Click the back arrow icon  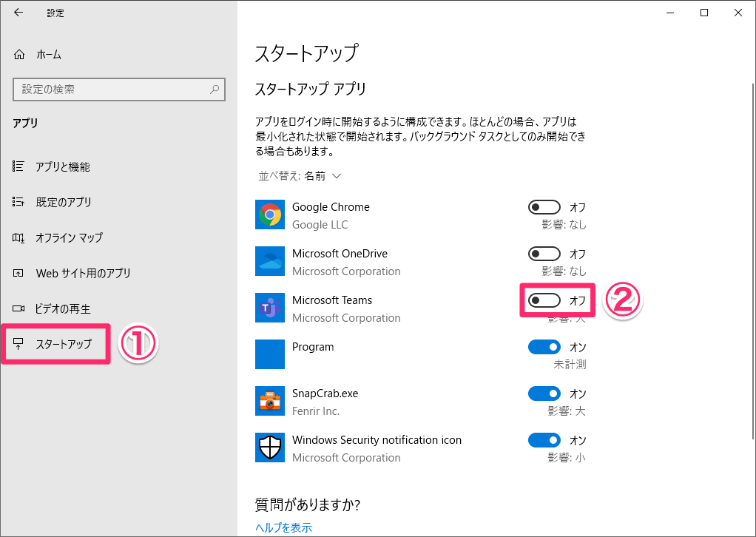point(18,13)
